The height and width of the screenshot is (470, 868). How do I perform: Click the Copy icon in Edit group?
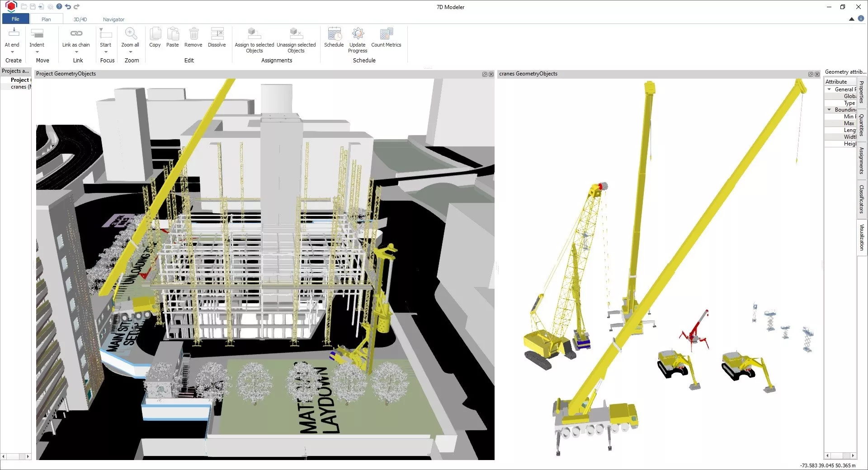click(x=155, y=33)
